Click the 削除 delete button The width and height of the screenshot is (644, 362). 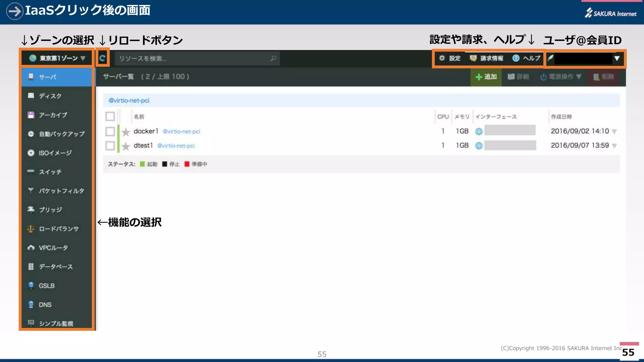click(603, 77)
